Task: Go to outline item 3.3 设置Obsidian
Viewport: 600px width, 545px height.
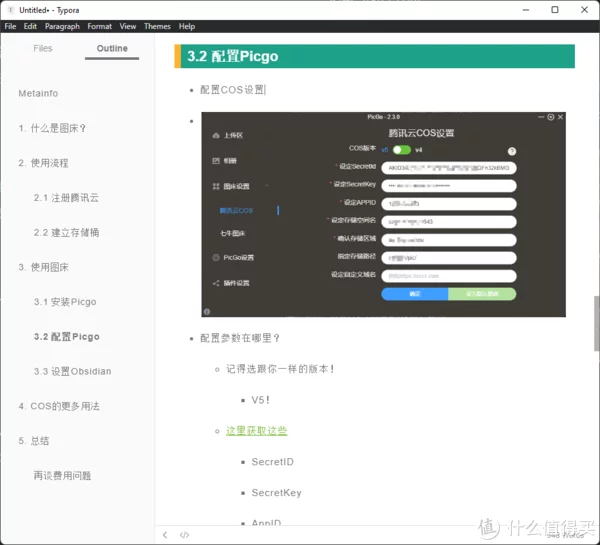Action: [72, 371]
